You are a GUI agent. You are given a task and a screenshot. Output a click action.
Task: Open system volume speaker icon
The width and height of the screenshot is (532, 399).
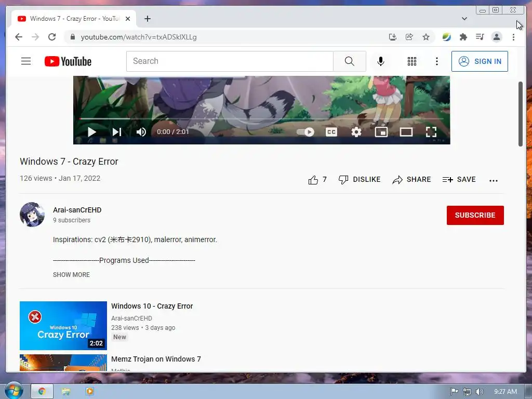(x=479, y=392)
